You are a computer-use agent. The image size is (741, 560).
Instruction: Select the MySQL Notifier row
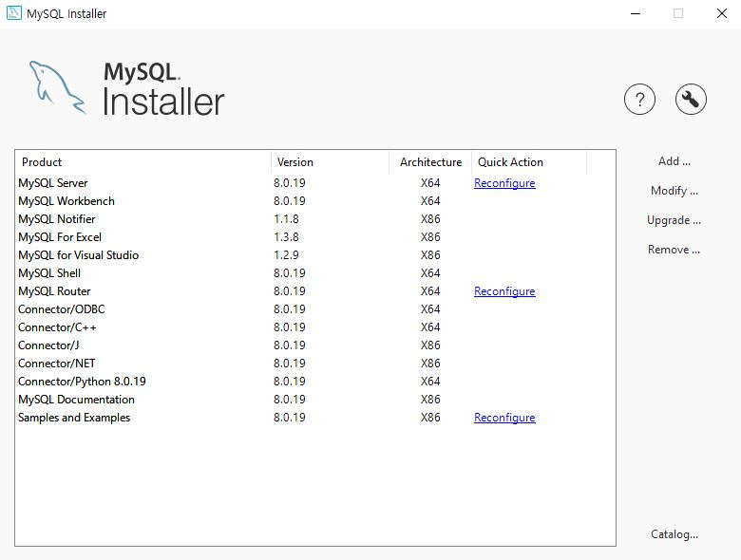point(315,219)
